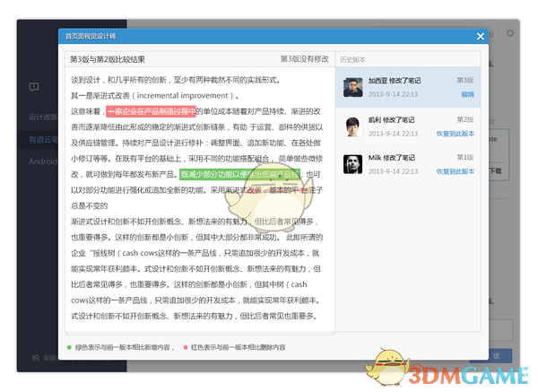The width and height of the screenshot is (538, 392).
Task: Select Milk avatar in history list
Action: (x=352, y=164)
